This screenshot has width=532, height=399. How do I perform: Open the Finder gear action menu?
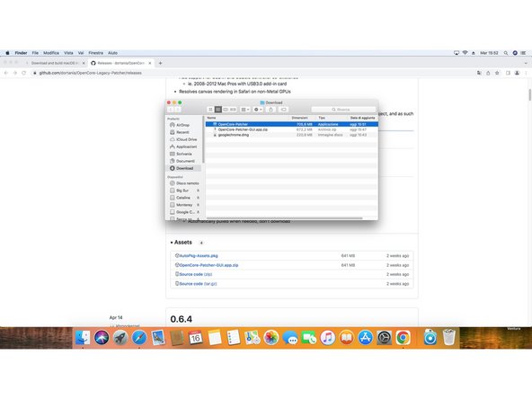(x=258, y=110)
